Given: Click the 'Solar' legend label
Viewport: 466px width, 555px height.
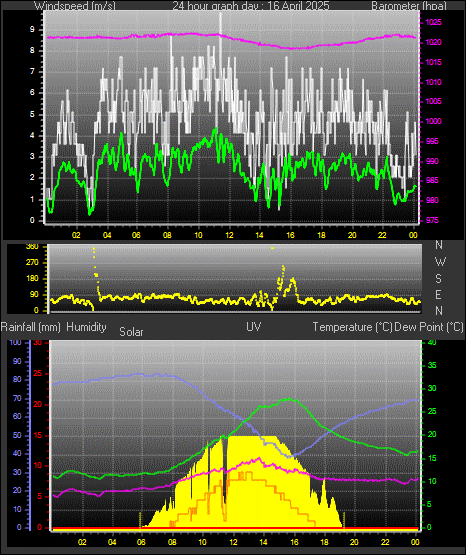Looking at the screenshot, I should [x=131, y=332].
